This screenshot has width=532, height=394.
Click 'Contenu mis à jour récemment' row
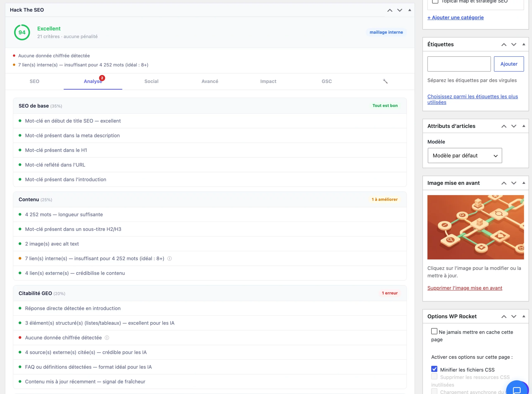coord(210,382)
